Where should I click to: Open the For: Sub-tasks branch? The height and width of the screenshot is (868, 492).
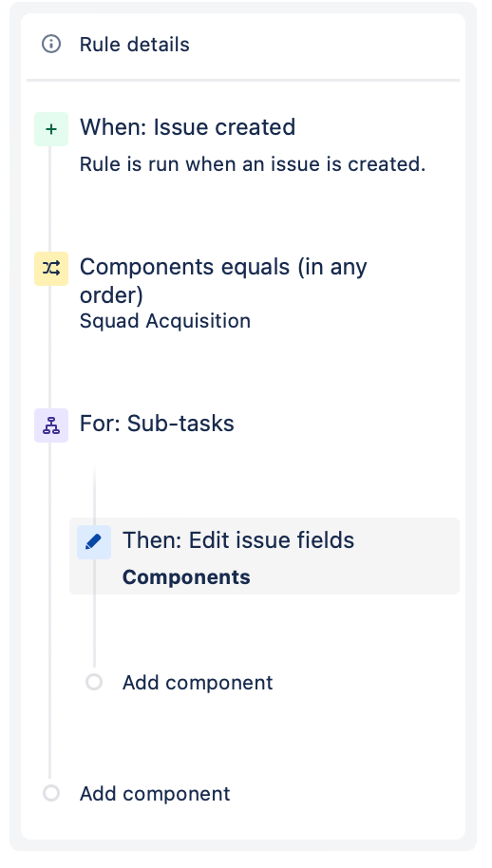(157, 424)
